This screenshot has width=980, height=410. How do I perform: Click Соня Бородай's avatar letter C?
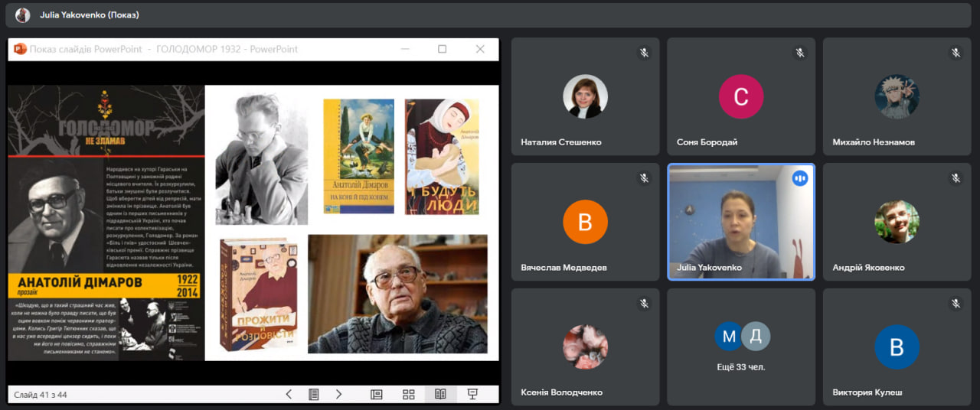(x=741, y=96)
